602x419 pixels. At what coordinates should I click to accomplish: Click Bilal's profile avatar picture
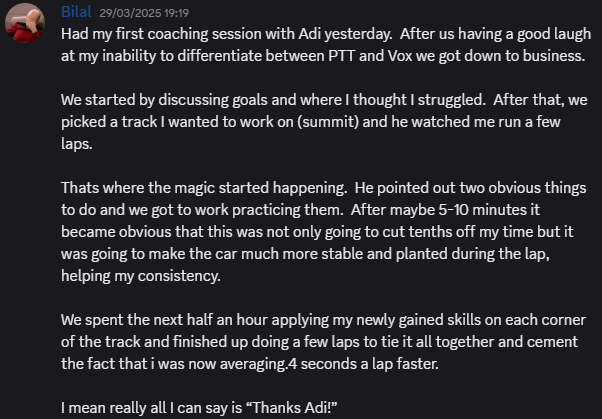(x=24, y=25)
